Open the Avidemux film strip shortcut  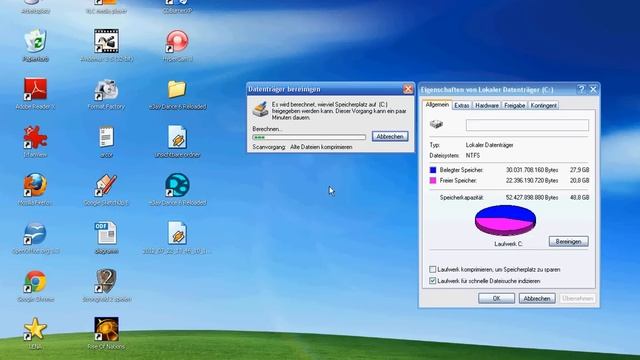click(x=106, y=41)
